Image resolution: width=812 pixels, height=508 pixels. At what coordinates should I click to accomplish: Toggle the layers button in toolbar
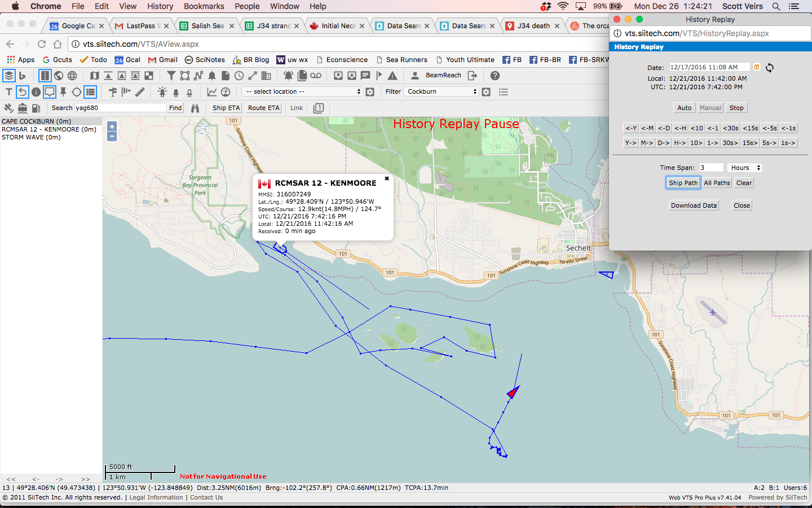[x=8, y=76]
